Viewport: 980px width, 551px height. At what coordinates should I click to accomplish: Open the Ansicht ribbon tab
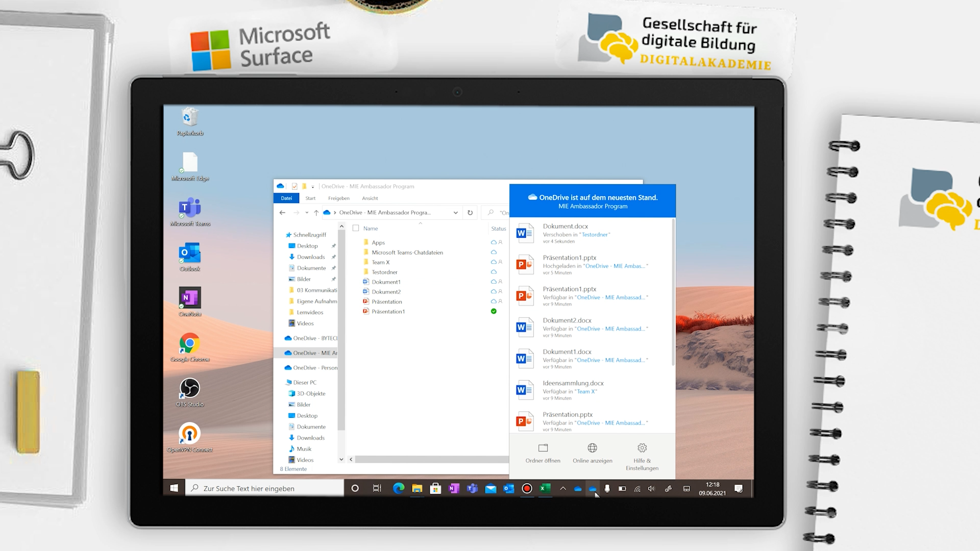click(x=370, y=198)
